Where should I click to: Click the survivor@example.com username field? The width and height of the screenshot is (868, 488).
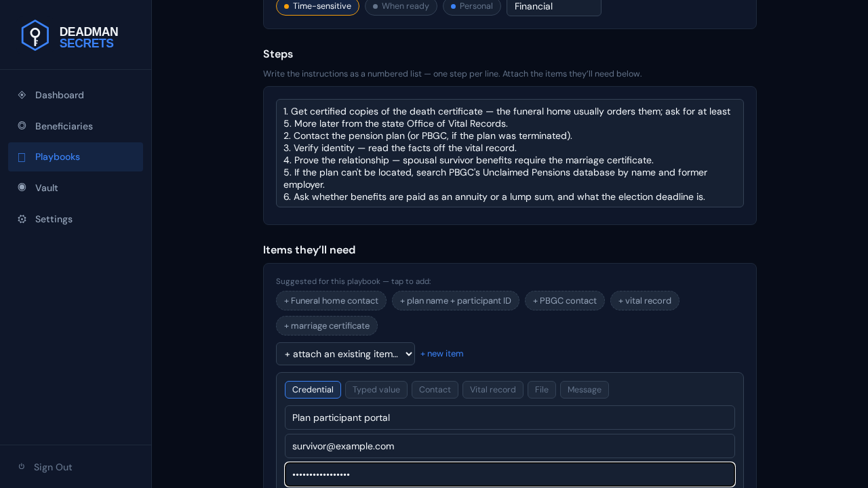point(510,446)
